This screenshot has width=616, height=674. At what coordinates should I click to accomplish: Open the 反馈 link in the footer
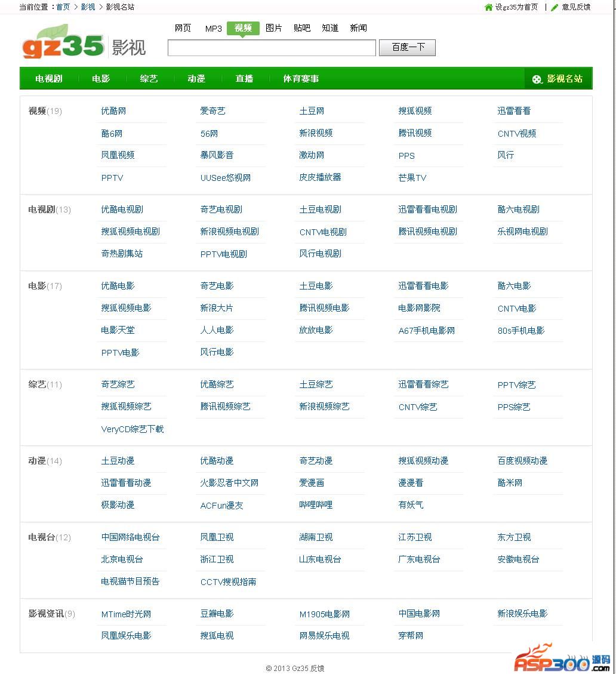pyautogui.click(x=317, y=669)
